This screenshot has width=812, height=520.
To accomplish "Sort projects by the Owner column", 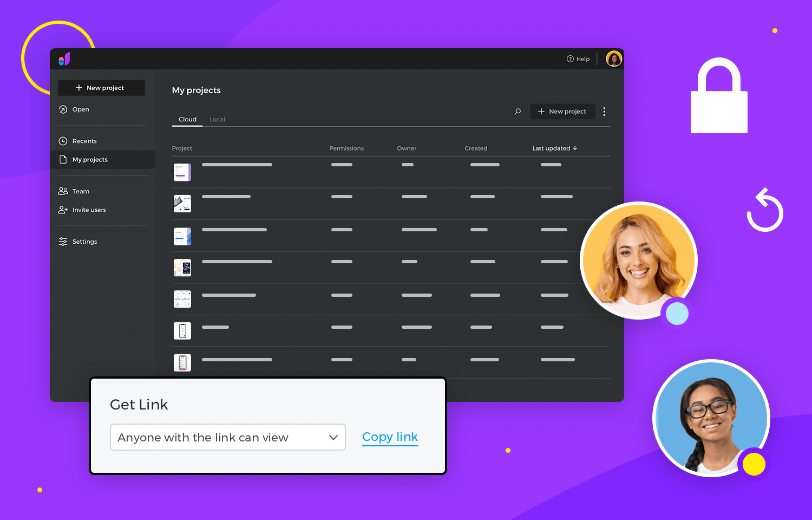I will [x=407, y=148].
